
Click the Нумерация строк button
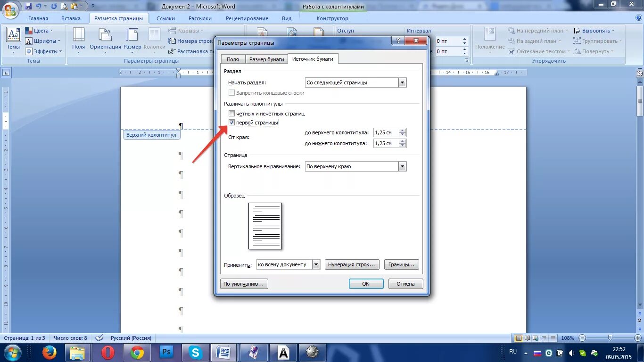click(x=352, y=264)
